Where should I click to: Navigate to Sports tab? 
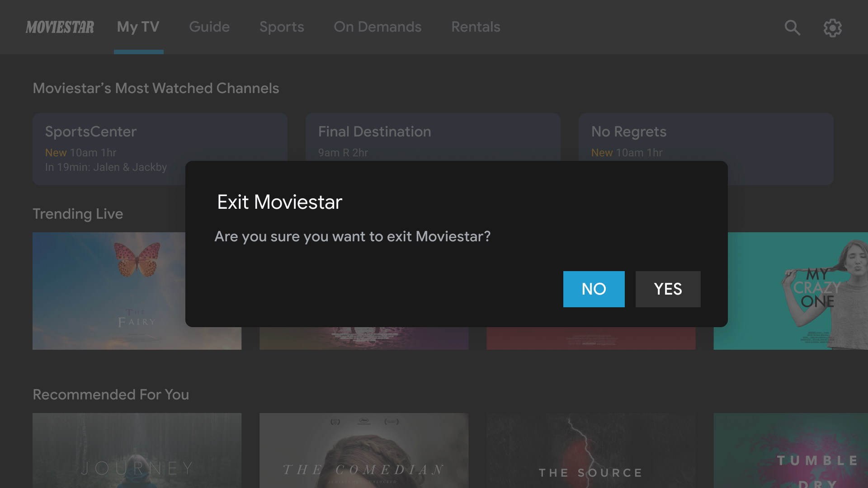(x=281, y=27)
